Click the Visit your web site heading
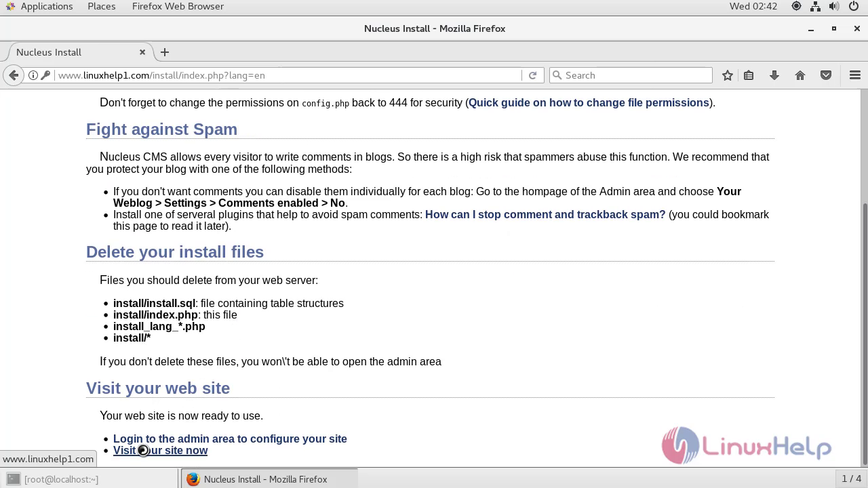868x488 pixels. [158, 388]
